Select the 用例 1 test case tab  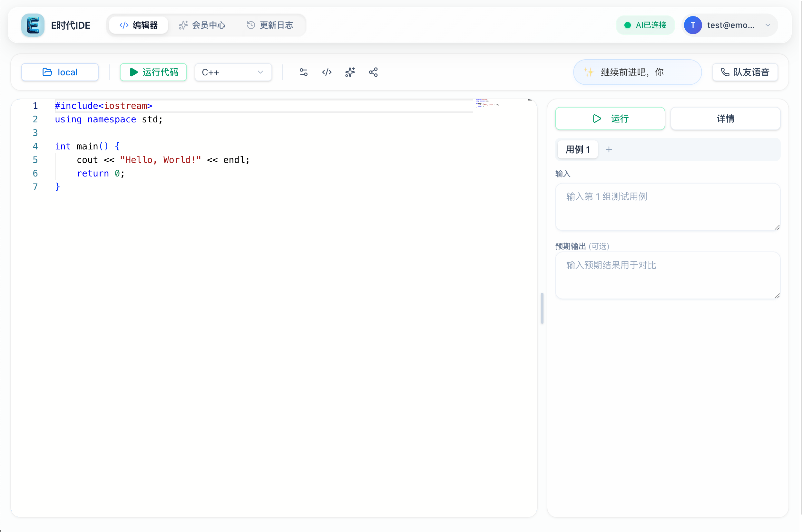tap(578, 150)
